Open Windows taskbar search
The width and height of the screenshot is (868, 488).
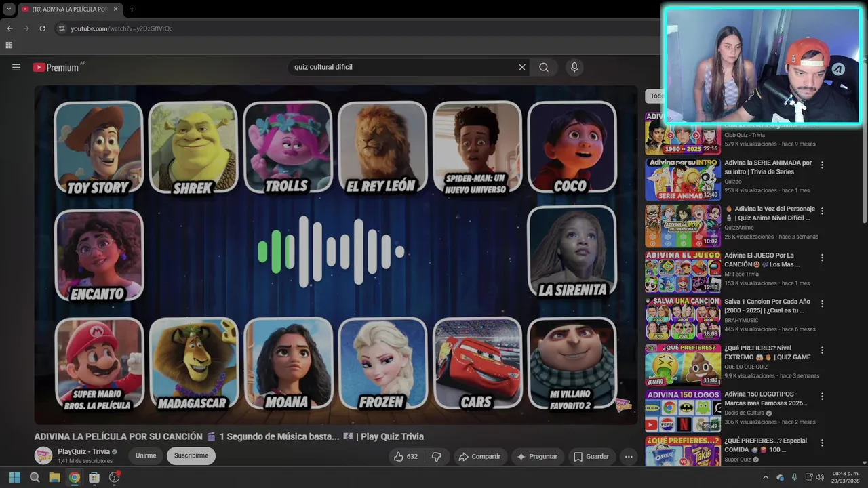click(x=35, y=477)
